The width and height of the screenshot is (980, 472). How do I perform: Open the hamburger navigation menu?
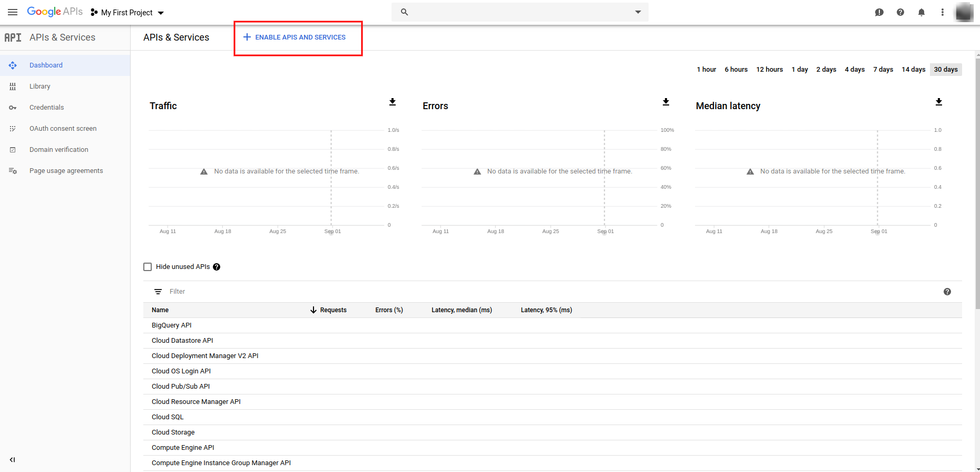point(13,12)
